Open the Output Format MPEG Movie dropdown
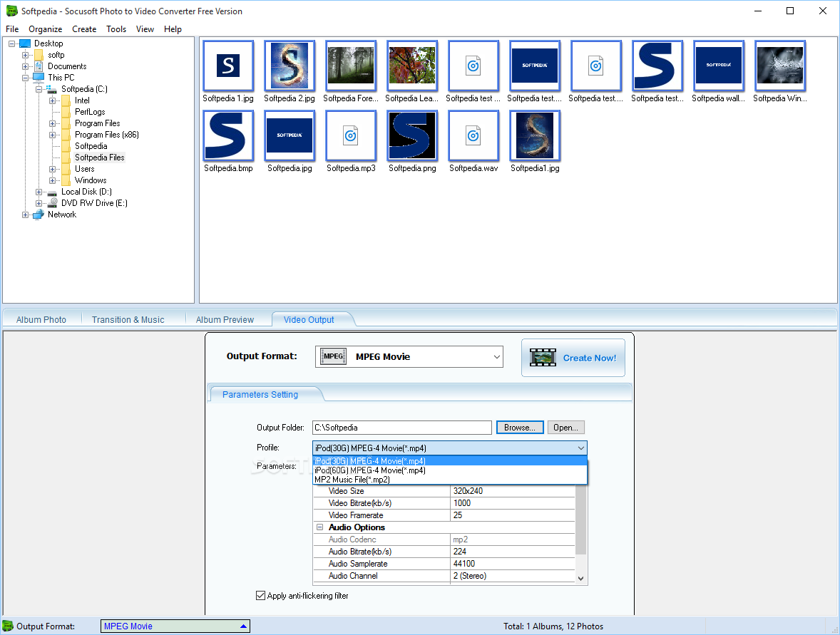This screenshot has height=635, width=840. (409, 356)
